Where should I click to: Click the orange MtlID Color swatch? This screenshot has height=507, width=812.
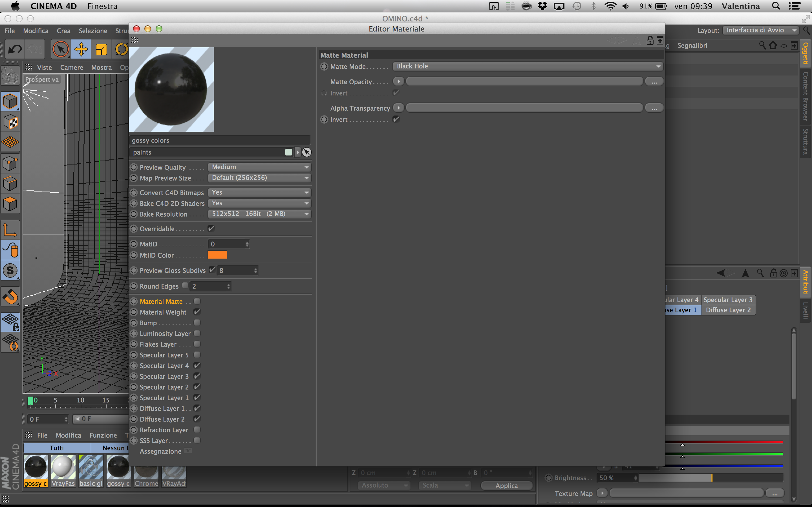point(217,255)
